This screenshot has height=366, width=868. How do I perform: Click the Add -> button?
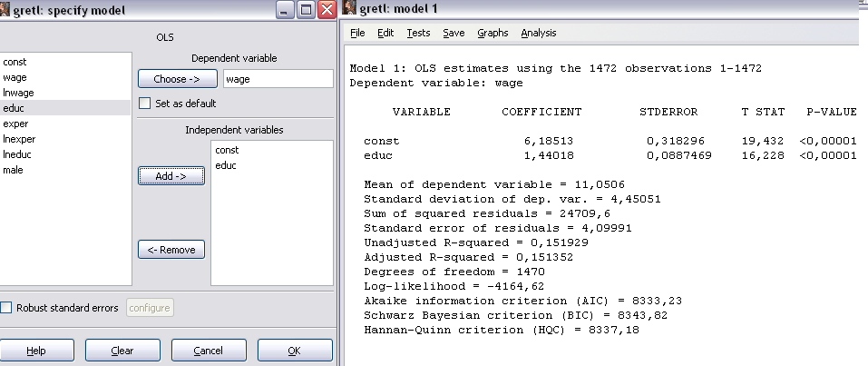point(171,176)
